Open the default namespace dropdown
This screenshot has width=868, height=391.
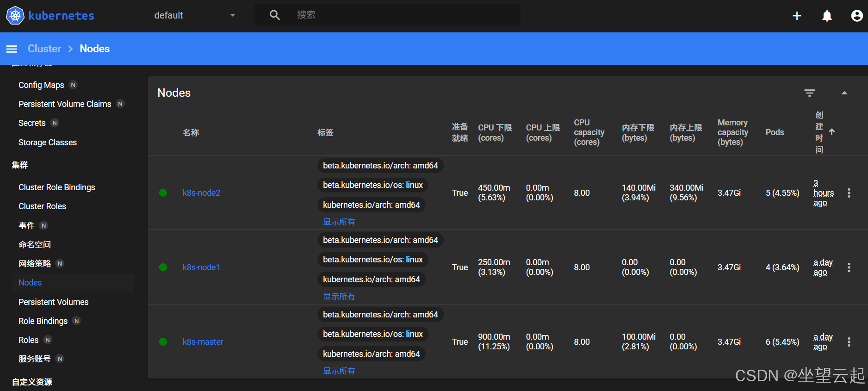pyautogui.click(x=195, y=15)
